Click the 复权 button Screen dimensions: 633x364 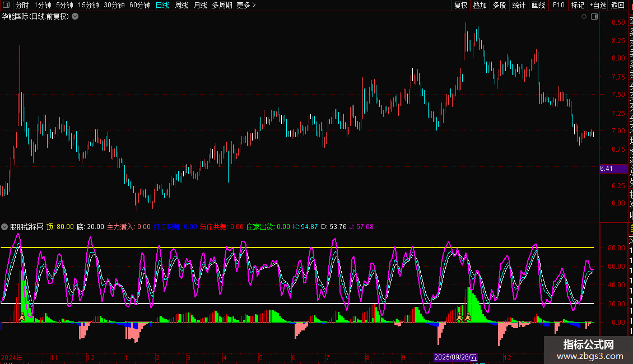[460, 5]
